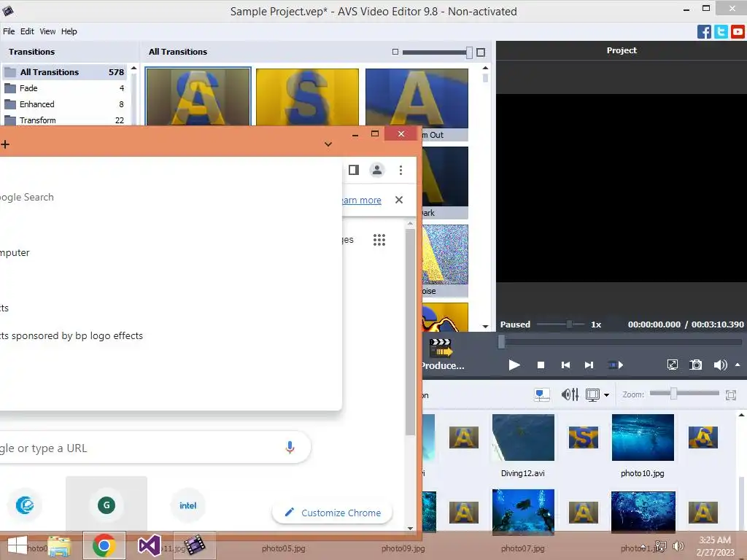Toggle the Chrome side panel icon
This screenshot has width=747, height=560.
354,170
